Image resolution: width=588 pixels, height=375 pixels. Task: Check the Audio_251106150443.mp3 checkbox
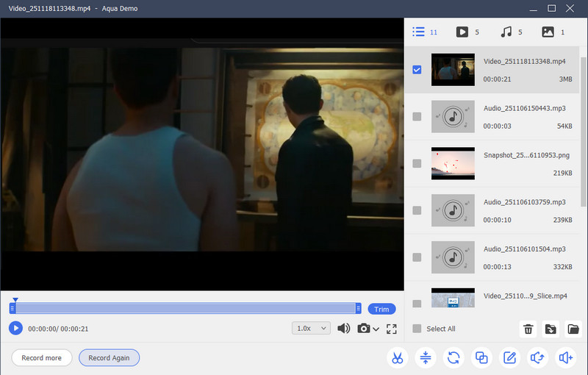[417, 117]
